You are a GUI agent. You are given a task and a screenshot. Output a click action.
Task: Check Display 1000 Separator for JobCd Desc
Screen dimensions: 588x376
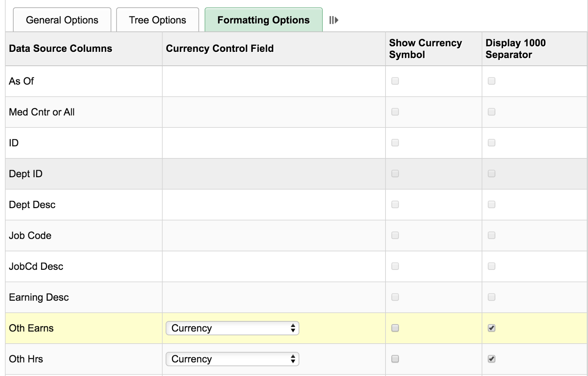pos(491,266)
